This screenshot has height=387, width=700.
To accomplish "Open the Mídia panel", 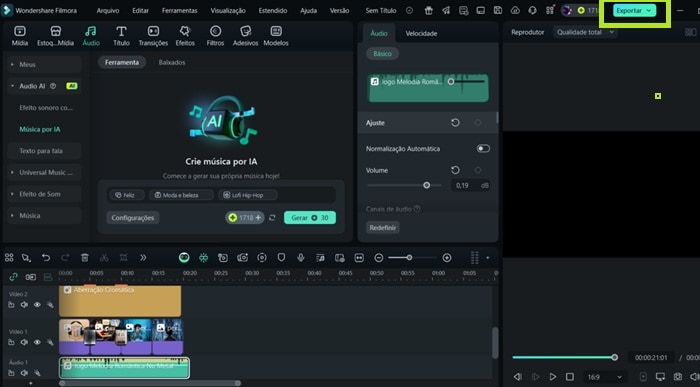I will click(20, 36).
